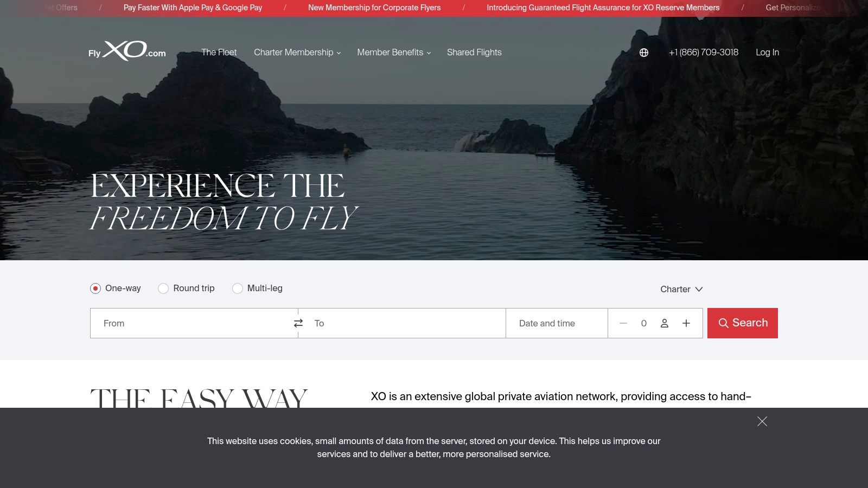Increase passenger count with plus button
This screenshot has width=868, height=488.
[x=686, y=323]
